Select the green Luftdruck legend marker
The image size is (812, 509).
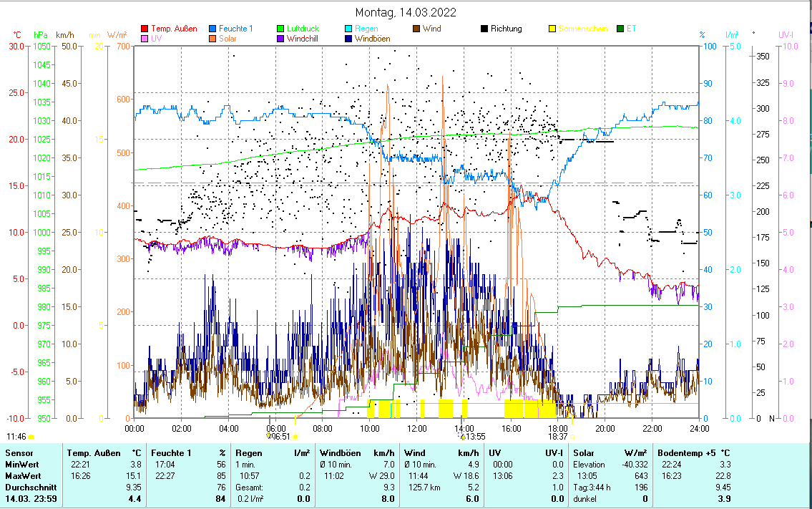coord(281,29)
